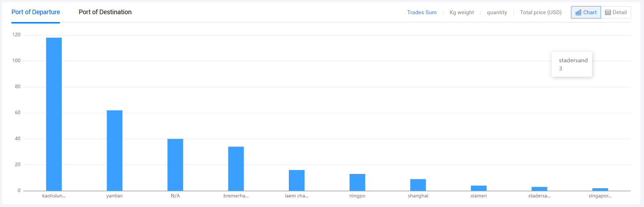Click the bar chart icon on Chart button
This screenshot has width=644, height=207.
(x=578, y=12)
